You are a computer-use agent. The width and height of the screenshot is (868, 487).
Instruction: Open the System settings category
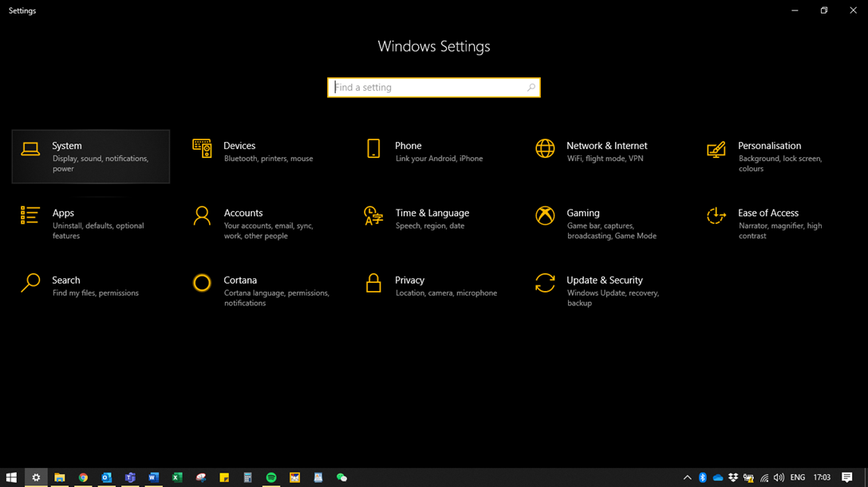pos(90,156)
